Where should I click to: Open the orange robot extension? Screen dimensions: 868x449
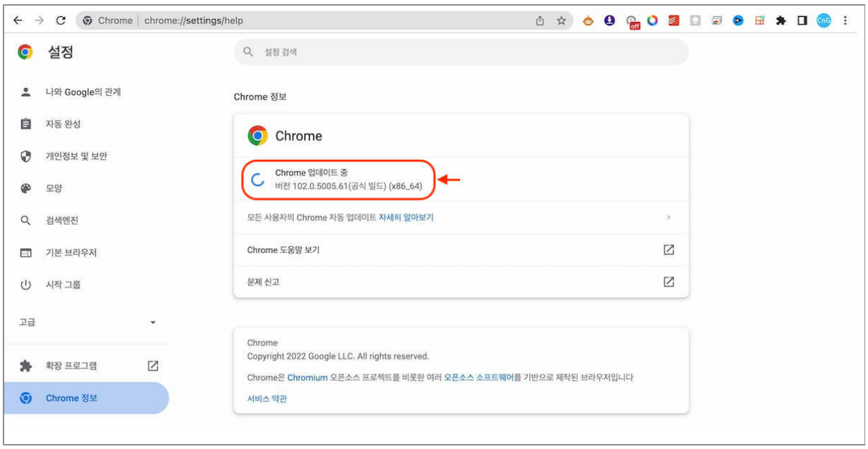coord(588,20)
